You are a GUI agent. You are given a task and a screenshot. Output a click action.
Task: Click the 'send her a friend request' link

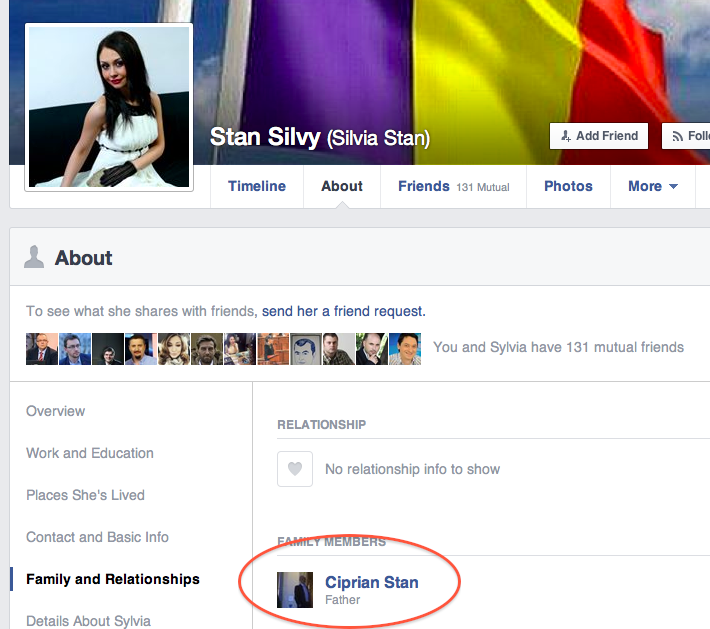coord(343,311)
